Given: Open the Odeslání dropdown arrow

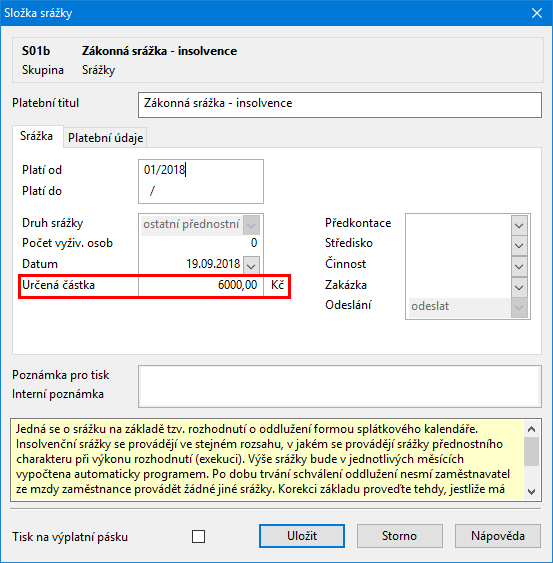Looking at the screenshot, I should (x=519, y=307).
